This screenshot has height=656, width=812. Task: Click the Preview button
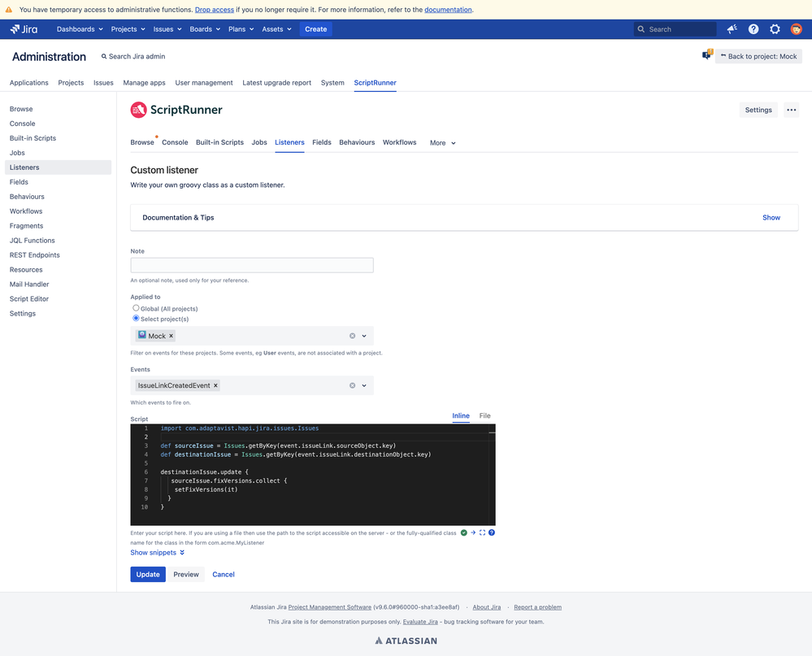186,574
